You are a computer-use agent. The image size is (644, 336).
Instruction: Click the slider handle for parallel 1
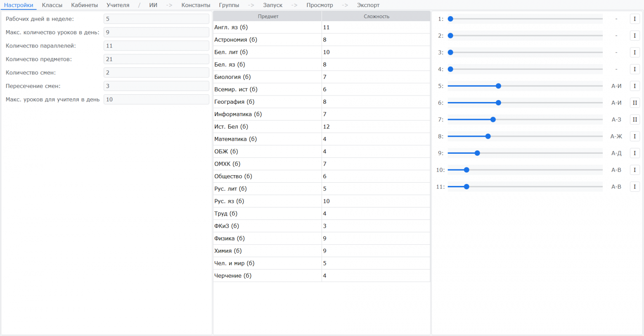point(450,19)
